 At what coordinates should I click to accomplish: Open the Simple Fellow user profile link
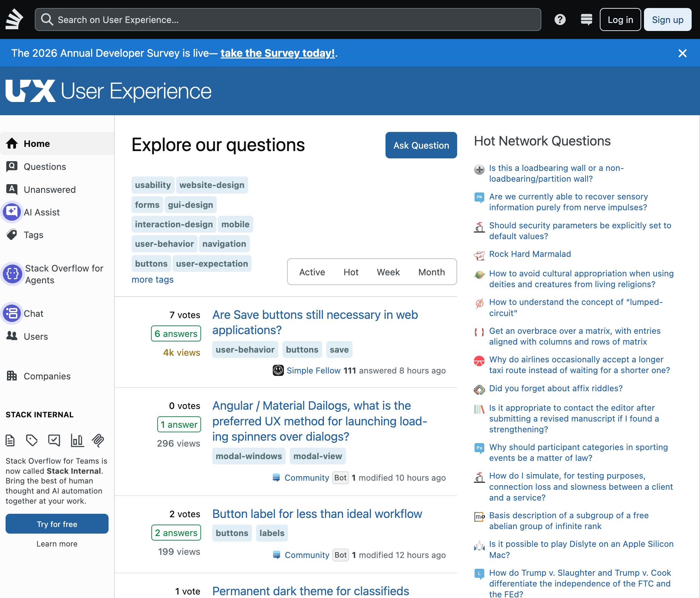(313, 370)
